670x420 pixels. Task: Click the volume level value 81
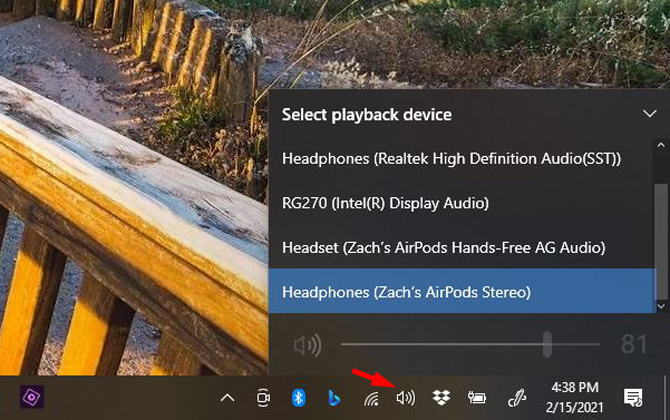tap(634, 344)
